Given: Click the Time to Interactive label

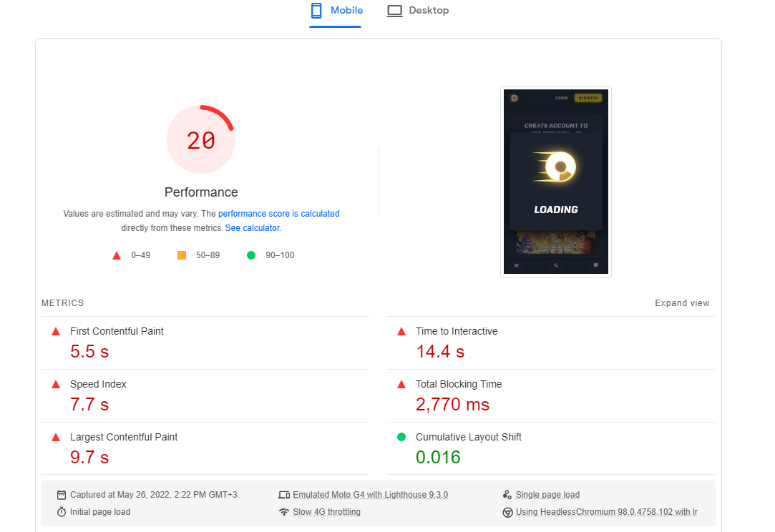Looking at the screenshot, I should tap(457, 331).
